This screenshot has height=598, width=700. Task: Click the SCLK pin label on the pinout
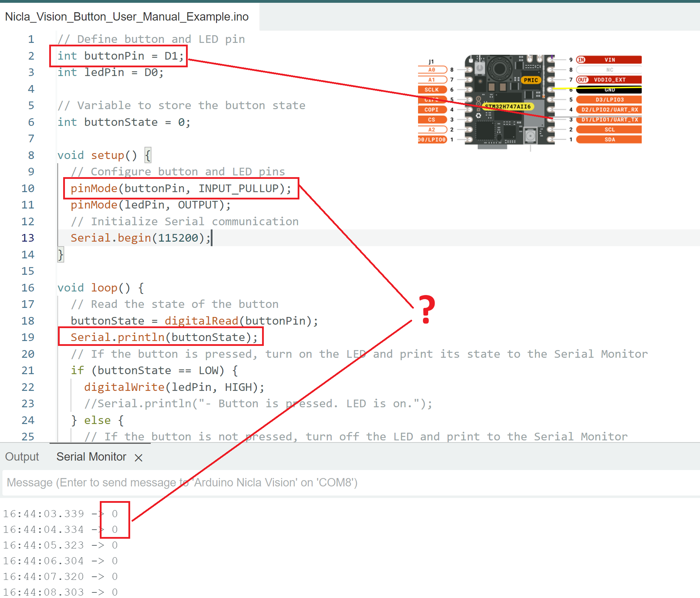(x=432, y=89)
